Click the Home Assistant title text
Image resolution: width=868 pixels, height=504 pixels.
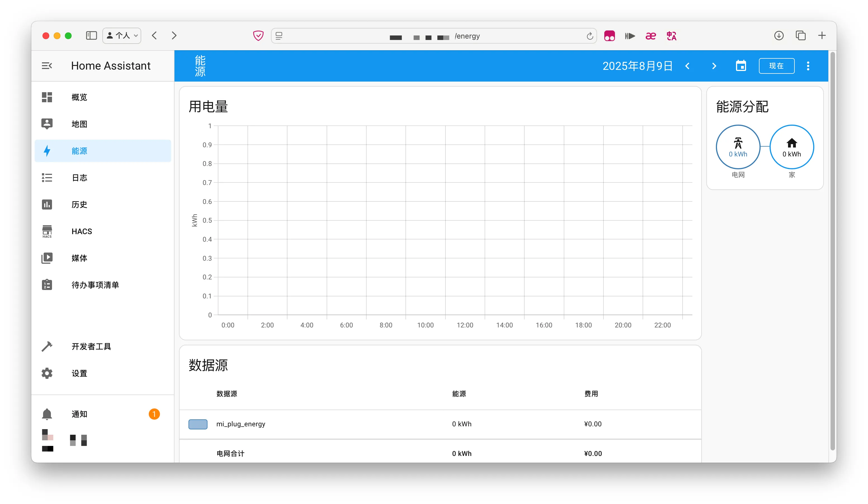[x=110, y=66]
